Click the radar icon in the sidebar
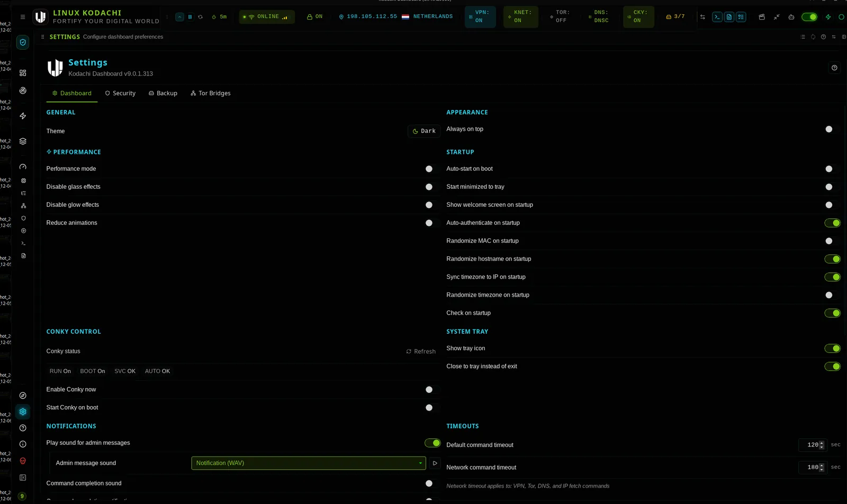Image resolution: width=847 pixels, height=504 pixels. (x=23, y=90)
